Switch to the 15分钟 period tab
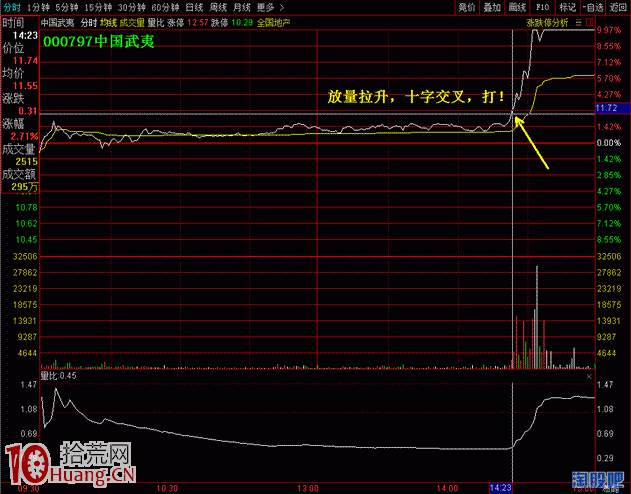 click(x=98, y=7)
